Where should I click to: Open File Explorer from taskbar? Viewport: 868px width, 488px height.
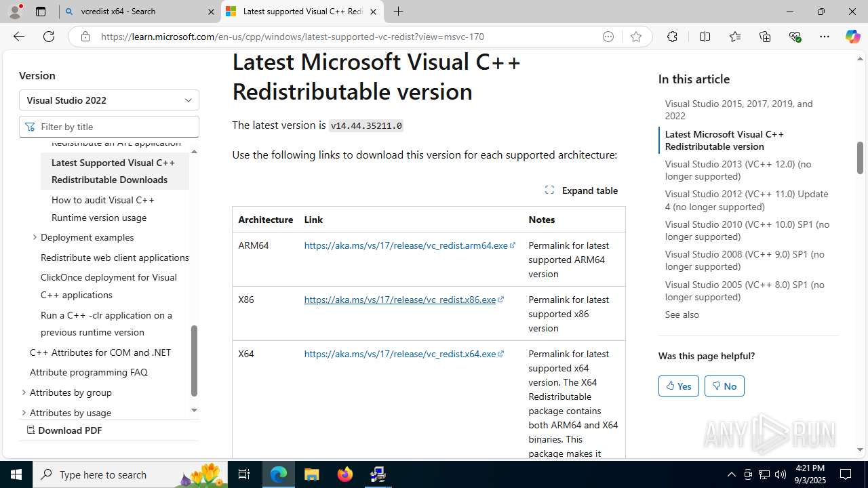311,474
